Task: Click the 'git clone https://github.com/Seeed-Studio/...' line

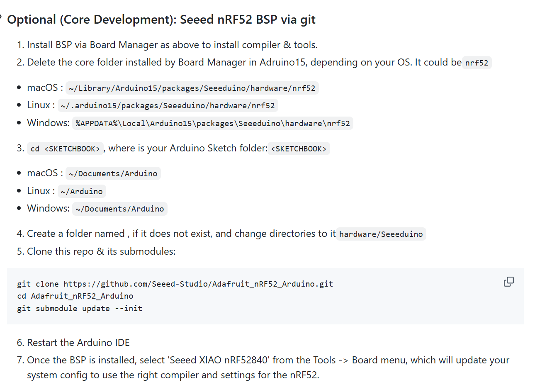Action: (175, 284)
